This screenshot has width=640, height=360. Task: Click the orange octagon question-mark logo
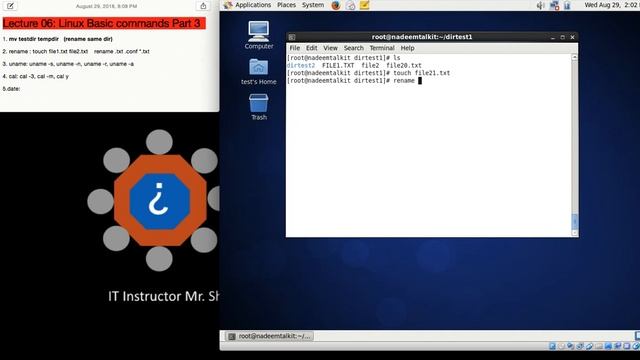[x=160, y=200]
